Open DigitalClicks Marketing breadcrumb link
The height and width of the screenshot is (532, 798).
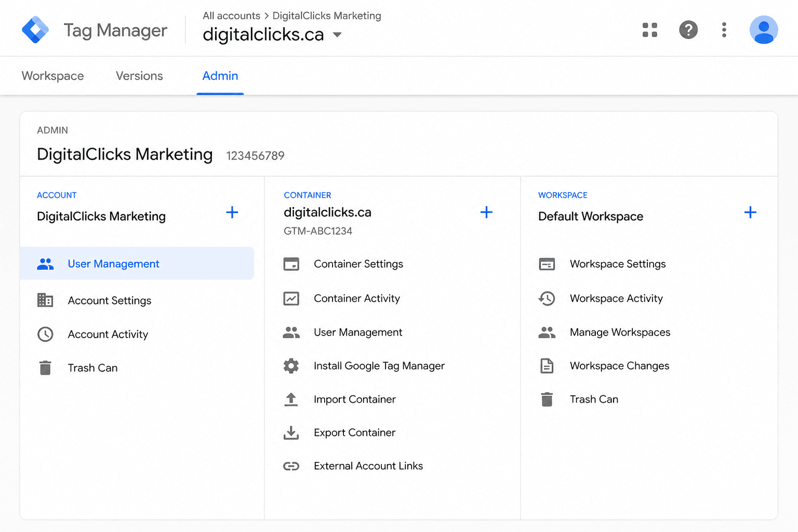(327, 16)
